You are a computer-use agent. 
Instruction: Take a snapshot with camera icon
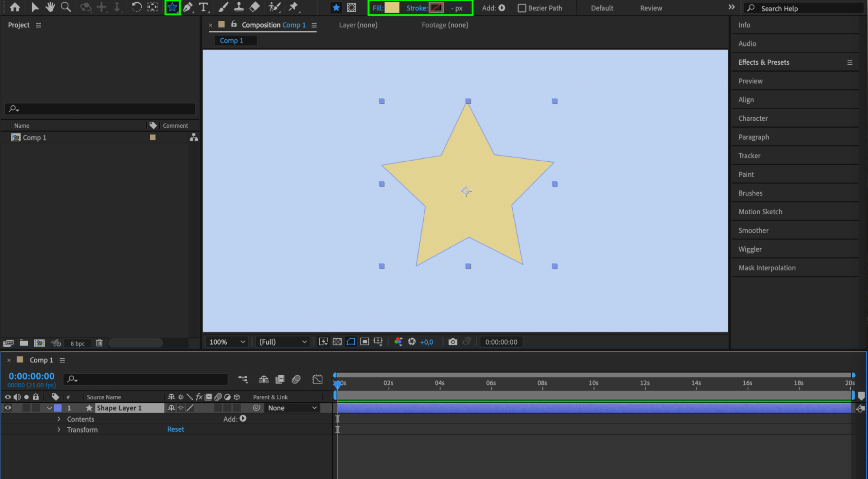click(x=452, y=342)
